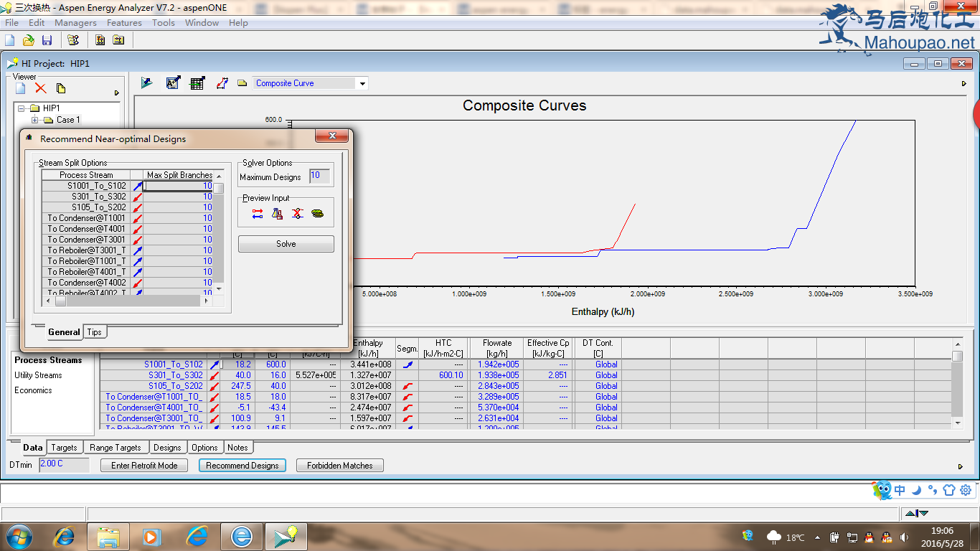Open the Managers menu
The image size is (980, 551).
point(75,22)
